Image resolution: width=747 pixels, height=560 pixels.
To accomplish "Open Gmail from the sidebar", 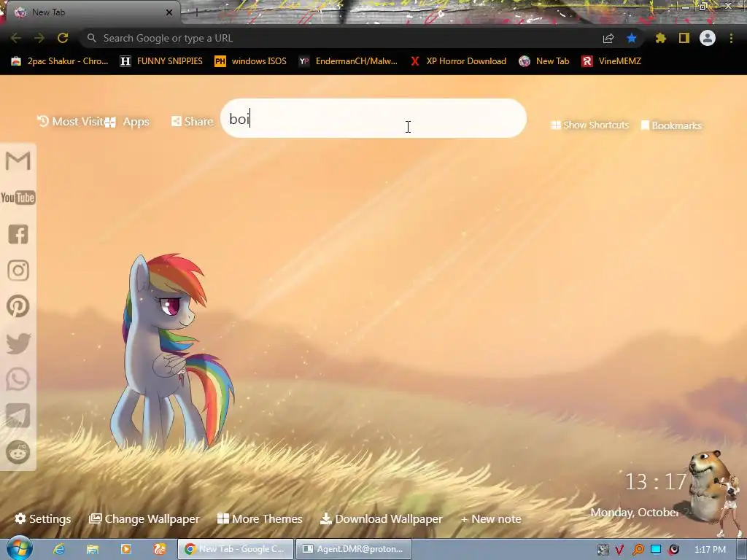I will click(18, 161).
